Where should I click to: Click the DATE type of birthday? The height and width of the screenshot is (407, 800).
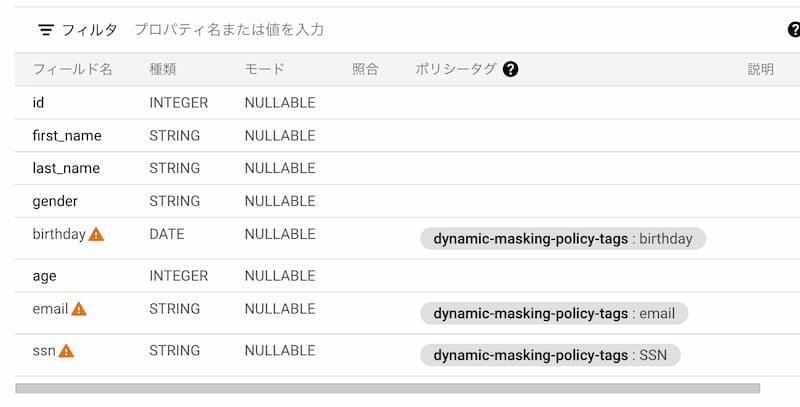(167, 234)
